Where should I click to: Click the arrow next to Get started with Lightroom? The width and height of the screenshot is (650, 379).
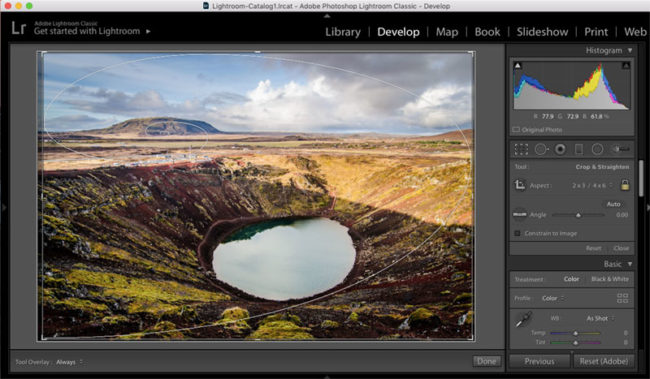click(148, 31)
